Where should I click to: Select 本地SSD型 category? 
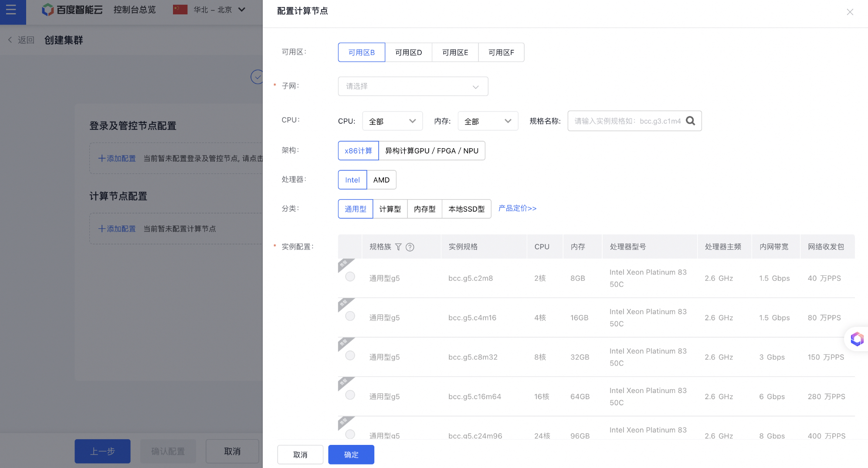coord(467,209)
